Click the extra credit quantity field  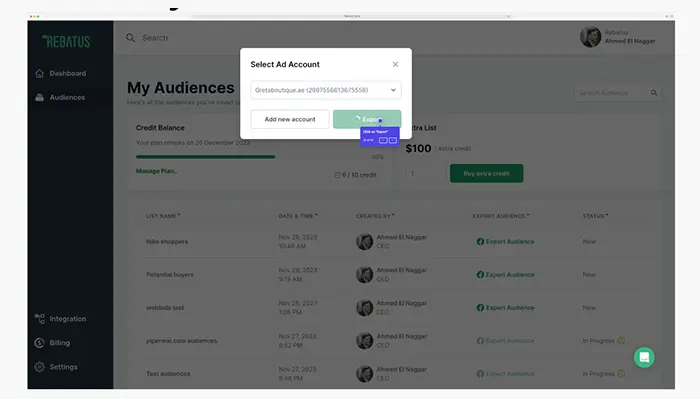(425, 173)
